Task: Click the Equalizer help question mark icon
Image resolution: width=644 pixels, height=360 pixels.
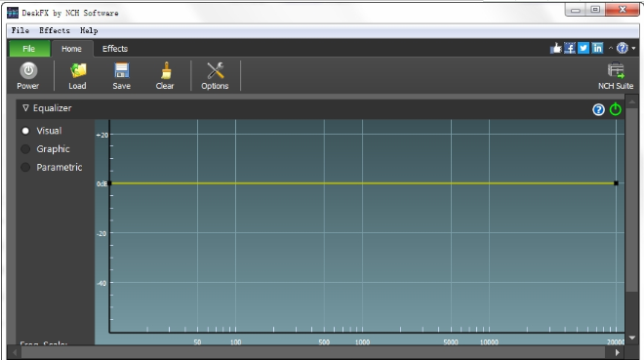Action: click(598, 109)
